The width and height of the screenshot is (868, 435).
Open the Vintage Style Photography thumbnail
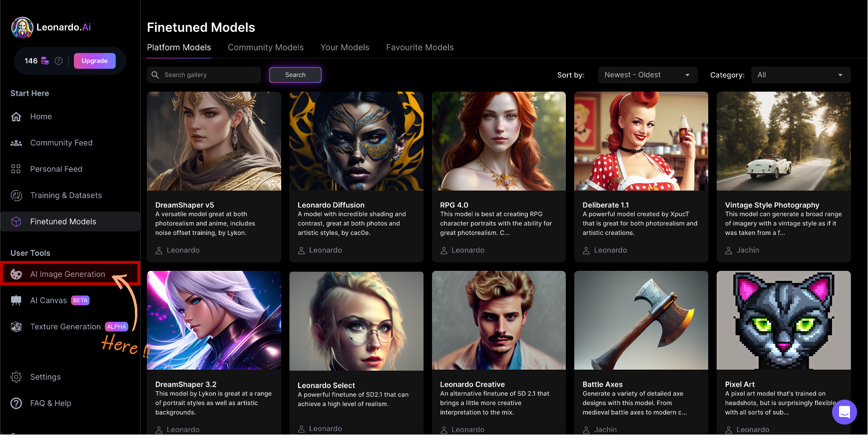click(x=784, y=141)
